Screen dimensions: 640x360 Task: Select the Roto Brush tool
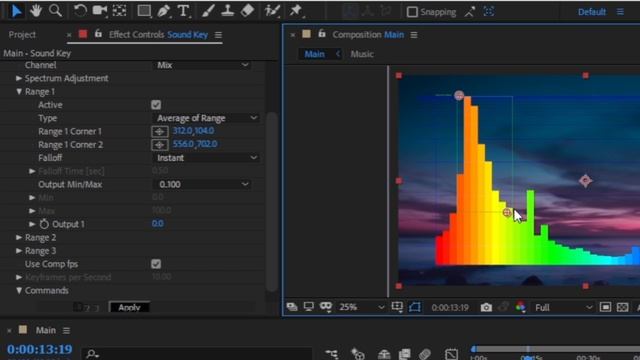pyautogui.click(x=272, y=11)
